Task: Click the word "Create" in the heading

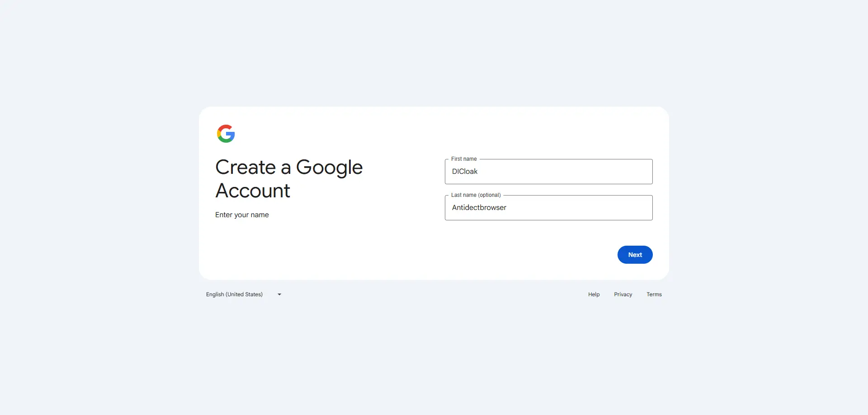Action: click(245, 168)
